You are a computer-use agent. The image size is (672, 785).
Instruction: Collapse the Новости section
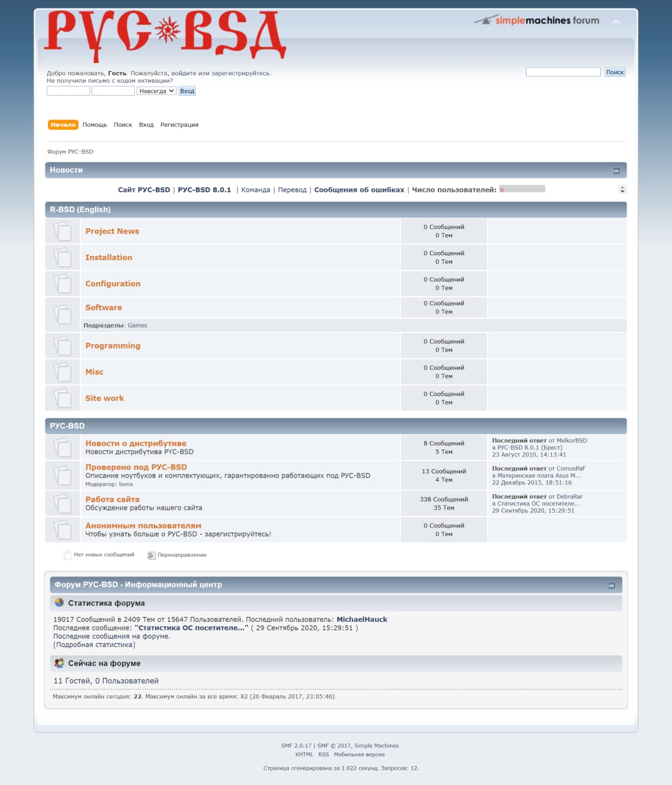616,170
